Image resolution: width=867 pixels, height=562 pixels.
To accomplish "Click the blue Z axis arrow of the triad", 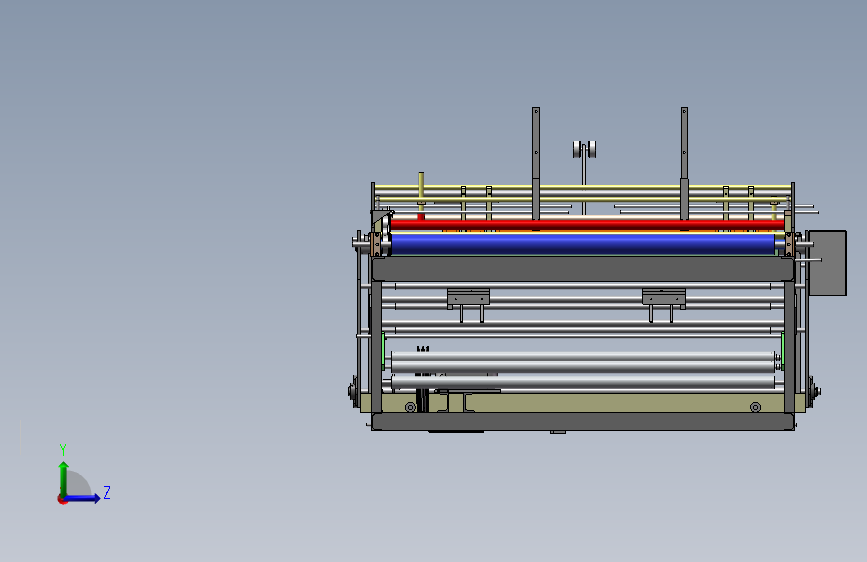I will tap(83, 498).
